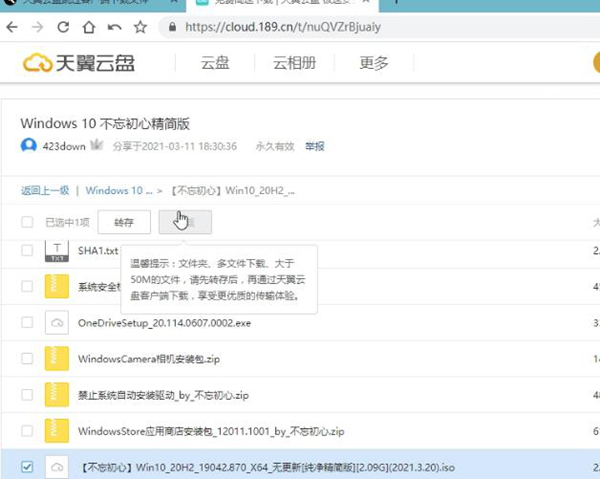The image size is (600, 479).
Task: Click the 转存 button
Action: [124, 222]
